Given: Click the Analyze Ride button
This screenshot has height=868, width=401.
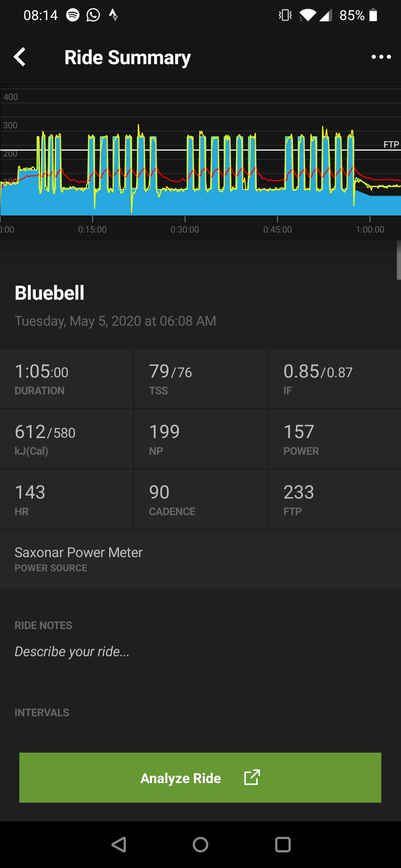Looking at the screenshot, I should (200, 777).
